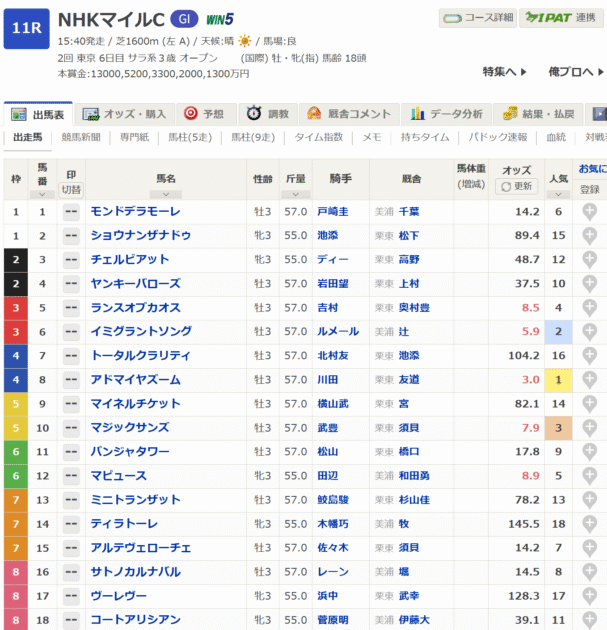Add ヴーレヴー to favorites with plus icon
607x630 pixels.
click(x=589, y=596)
